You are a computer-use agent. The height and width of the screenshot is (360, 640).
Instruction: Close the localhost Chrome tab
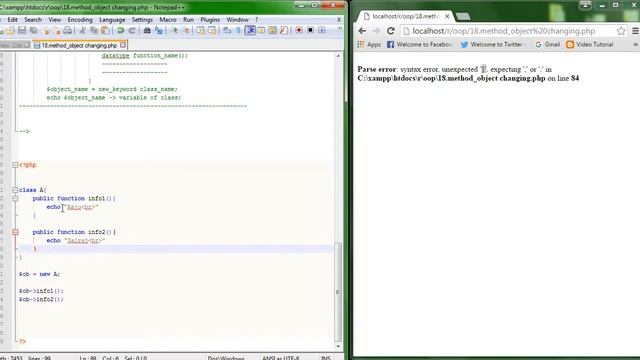(447, 16)
